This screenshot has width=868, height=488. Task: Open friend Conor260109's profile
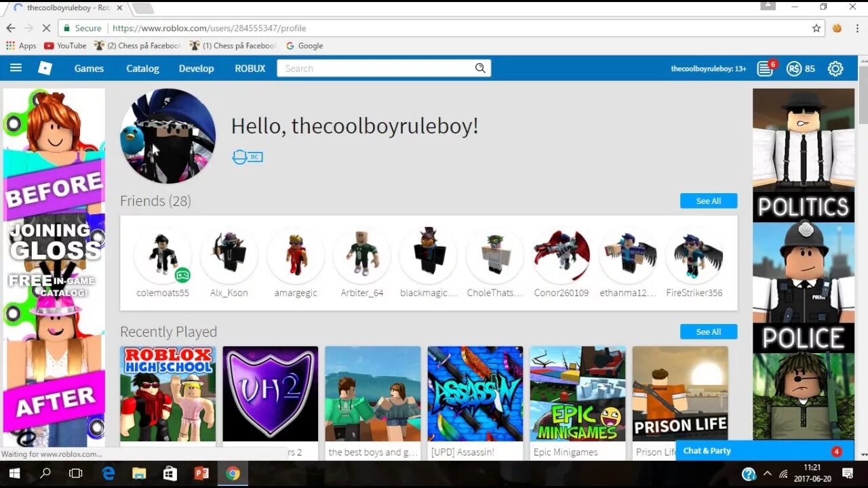(x=561, y=262)
